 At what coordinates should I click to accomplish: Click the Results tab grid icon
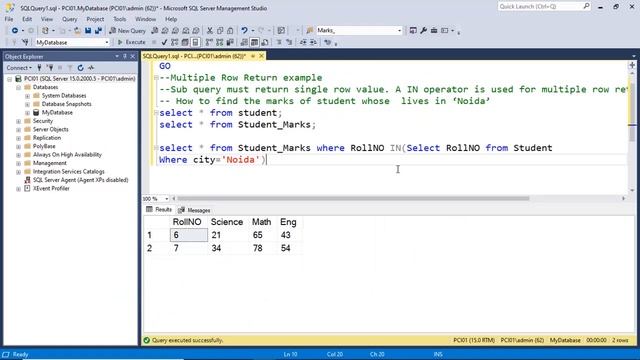[x=149, y=209]
